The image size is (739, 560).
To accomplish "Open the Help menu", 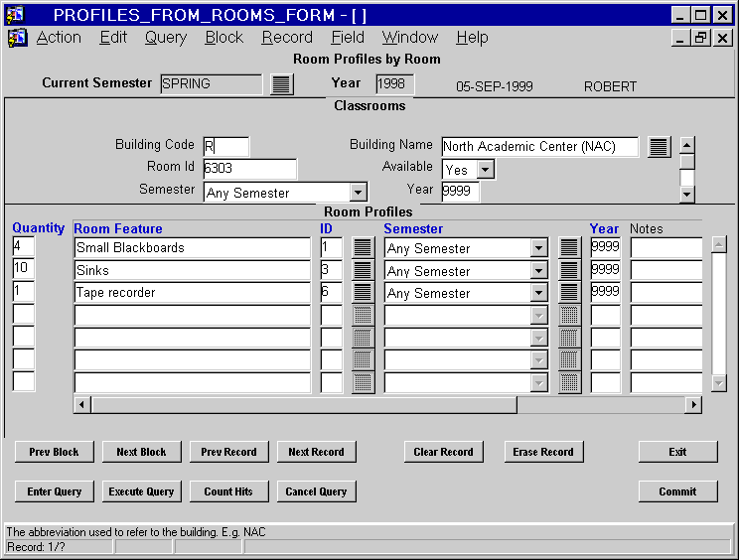I will tap(472, 37).
